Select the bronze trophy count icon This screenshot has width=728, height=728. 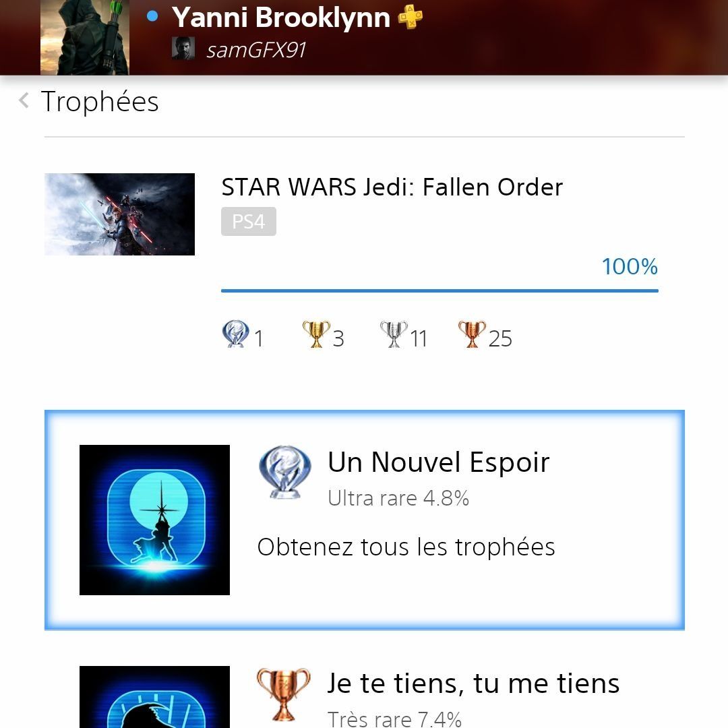coord(472,334)
